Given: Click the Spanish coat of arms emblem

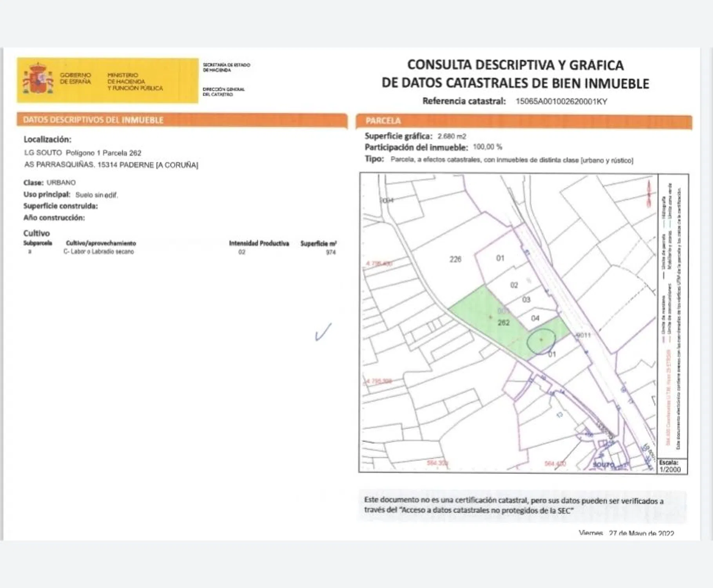Looking at the screenshot, I should click(x=38, y=80).
